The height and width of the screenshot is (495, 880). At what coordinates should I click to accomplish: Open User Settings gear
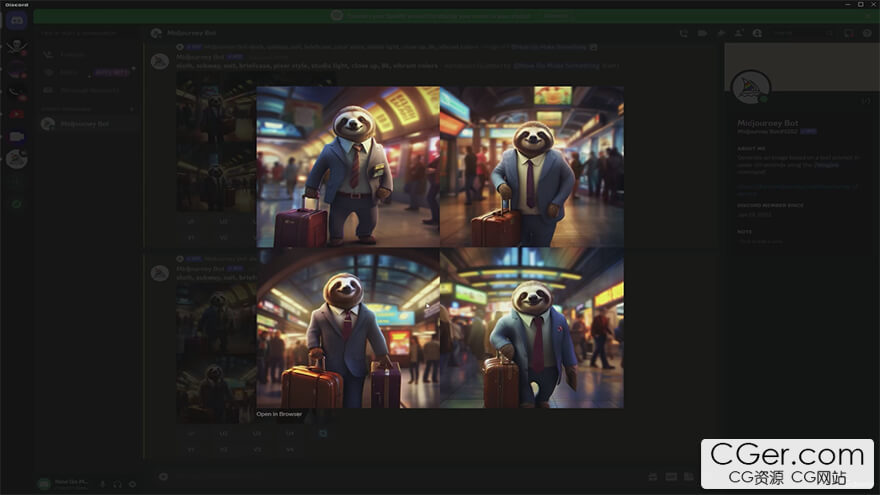[x=132, y=484]
